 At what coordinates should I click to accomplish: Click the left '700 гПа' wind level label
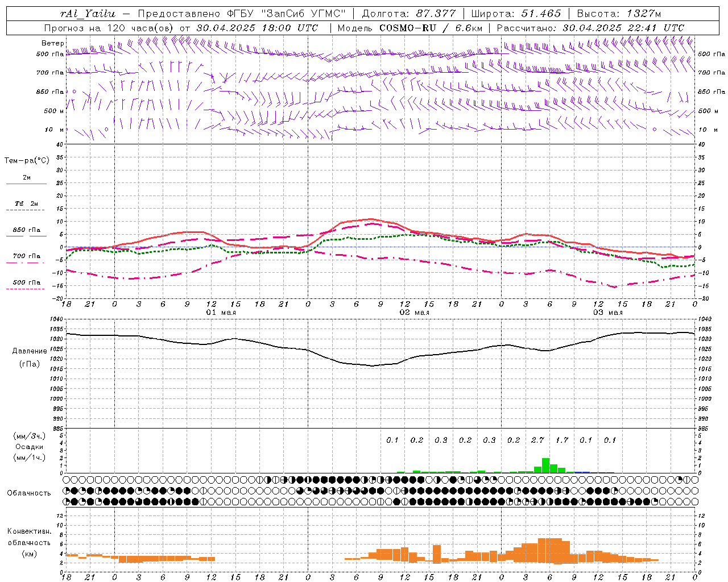50,73
